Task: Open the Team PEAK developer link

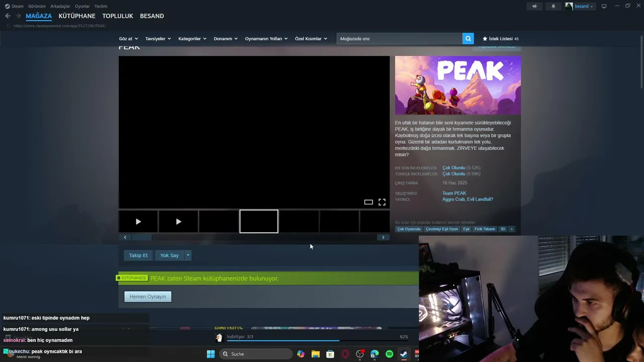Action: [x=454, y=193]
